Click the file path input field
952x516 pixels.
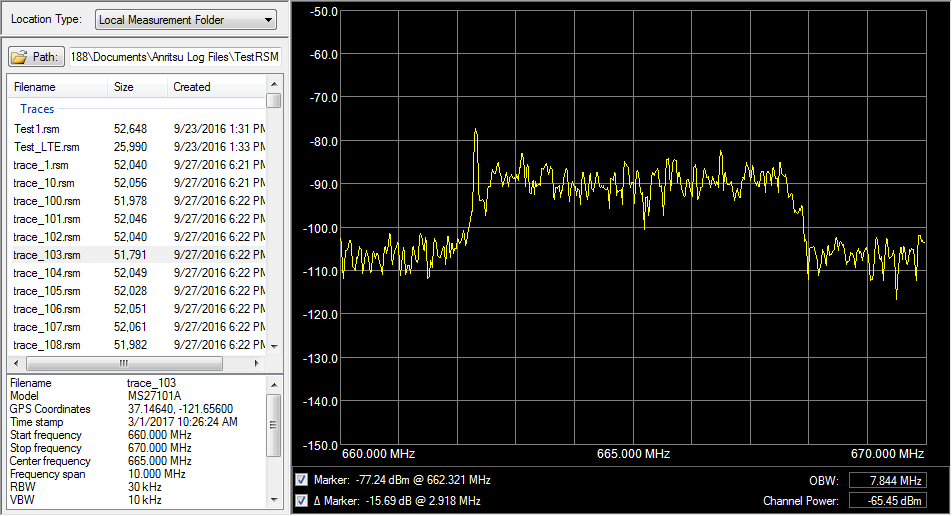pos(174,57)
